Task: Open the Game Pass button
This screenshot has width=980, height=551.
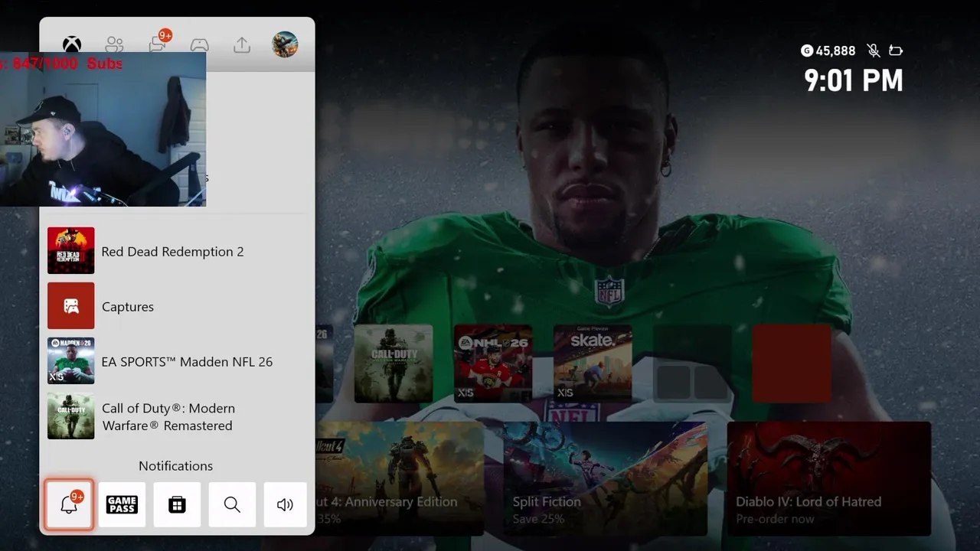Action: (122, 504)
